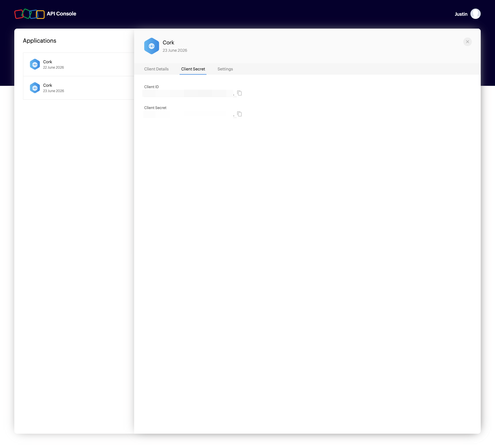Image resolution: width=495 pixels, height=448 pixels.
Task: Close the Cork details panel
Action: (x=467, y=42)
